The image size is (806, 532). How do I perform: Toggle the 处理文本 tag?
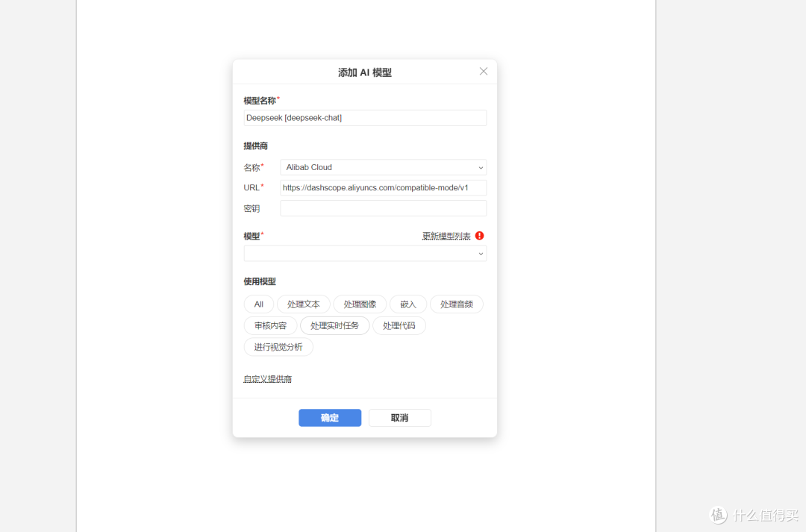(303, 304)
